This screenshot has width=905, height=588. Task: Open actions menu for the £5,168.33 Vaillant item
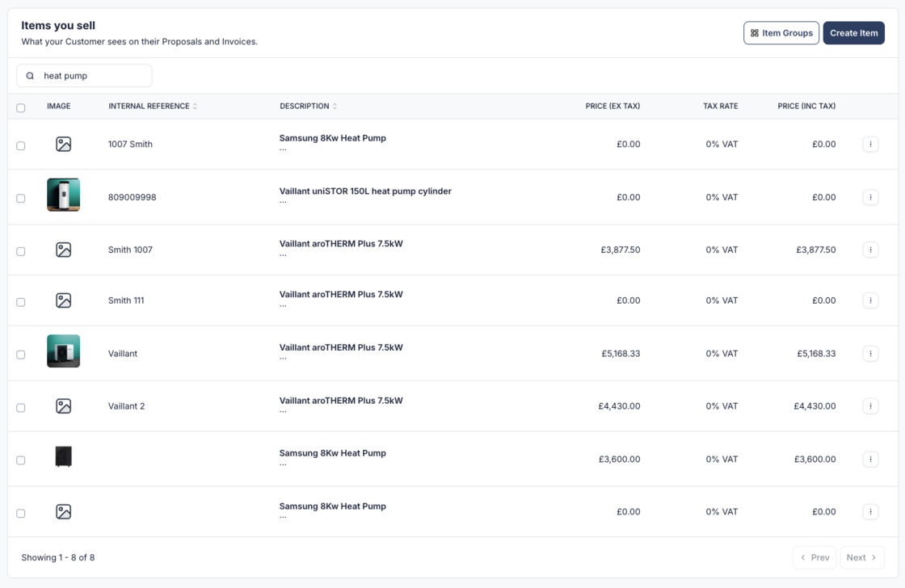pyautogui.click(x=870, y=354)
